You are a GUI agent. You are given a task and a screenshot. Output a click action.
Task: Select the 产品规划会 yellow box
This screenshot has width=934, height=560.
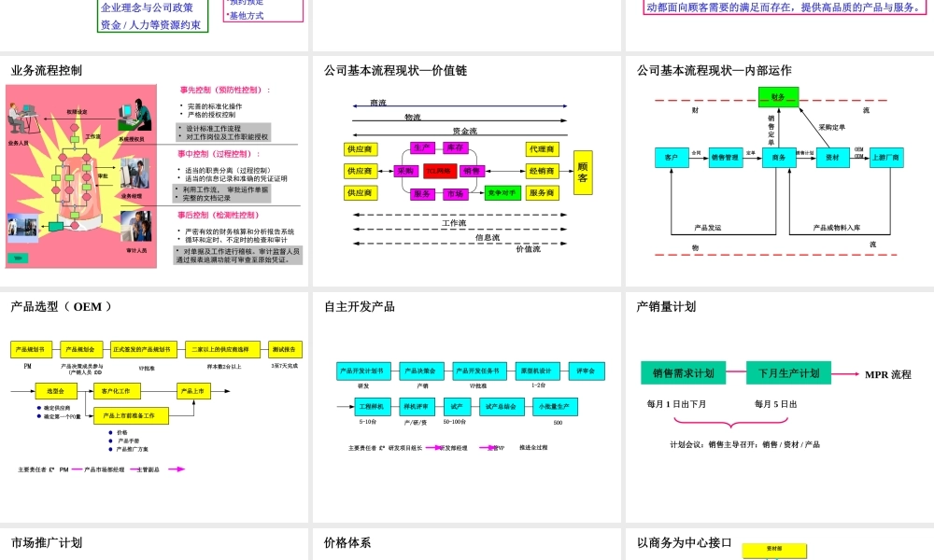click(x=80, y=349)
